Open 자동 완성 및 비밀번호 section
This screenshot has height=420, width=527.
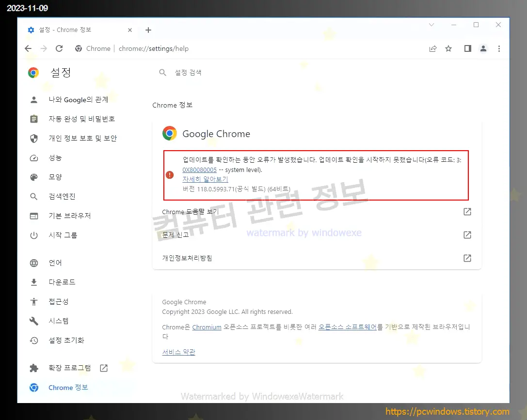pyautogui.click(x=81, y=119)
